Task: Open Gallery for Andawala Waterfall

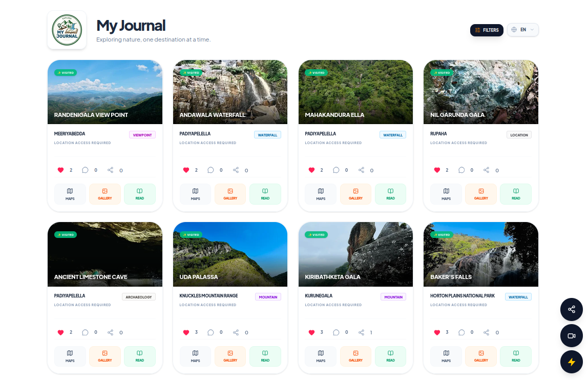Action: pyautogui.click(x=230, y=194)
